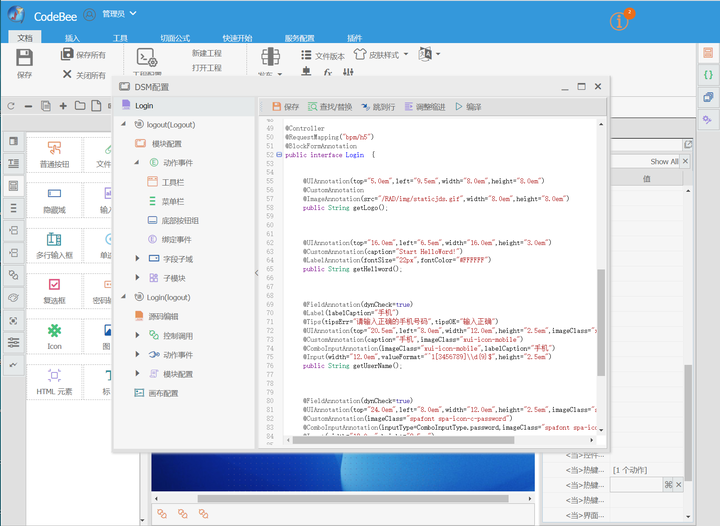The image size is (720, 526).
Task: Click the code editor vertical scrollbar thumb
Action: click(x=601, y=322)
